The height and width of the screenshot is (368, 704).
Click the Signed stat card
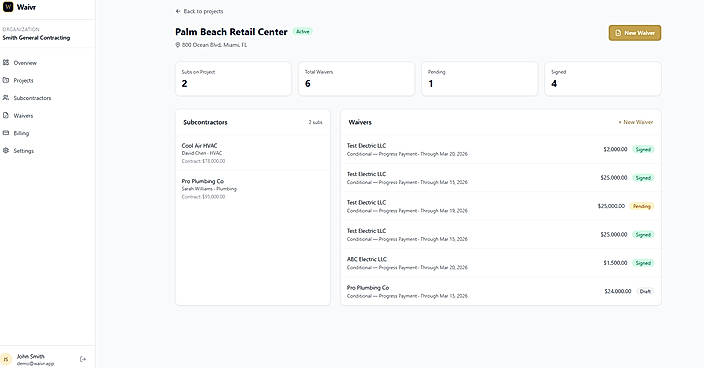coord(603,79)
